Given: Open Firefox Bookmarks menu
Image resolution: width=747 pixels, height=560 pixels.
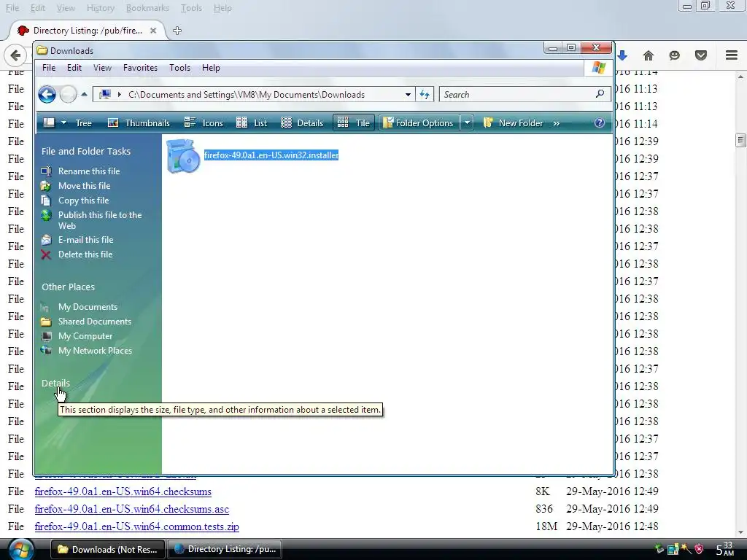Looking at the screenshot, I should 147,8.
